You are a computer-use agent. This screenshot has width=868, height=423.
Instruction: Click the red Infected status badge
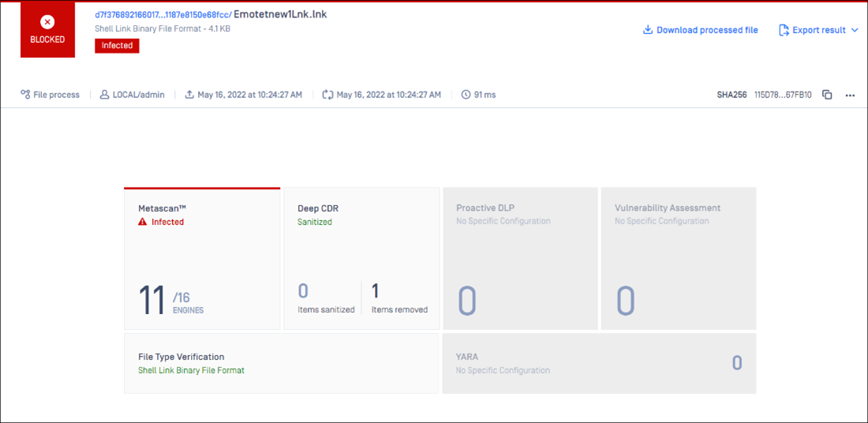click(117, 46)
